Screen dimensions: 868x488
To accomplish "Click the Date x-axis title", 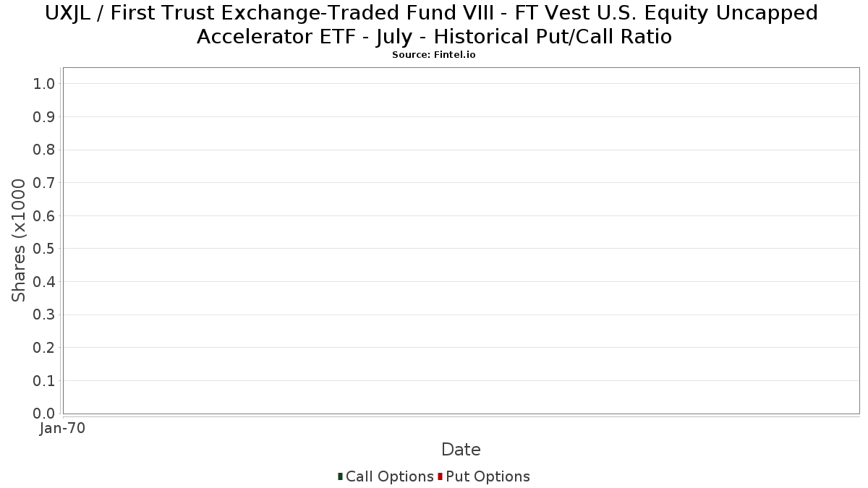I will pos(461,450).
